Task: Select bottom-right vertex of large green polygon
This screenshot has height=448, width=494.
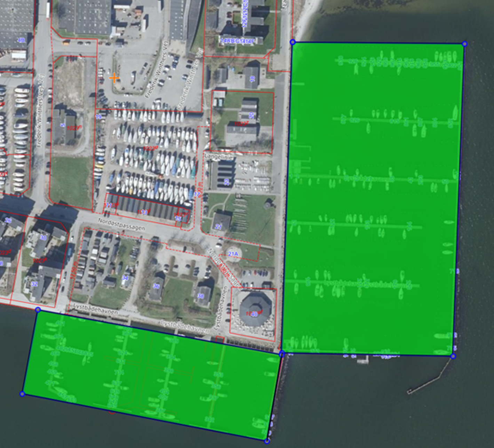Action: (453, 356)
